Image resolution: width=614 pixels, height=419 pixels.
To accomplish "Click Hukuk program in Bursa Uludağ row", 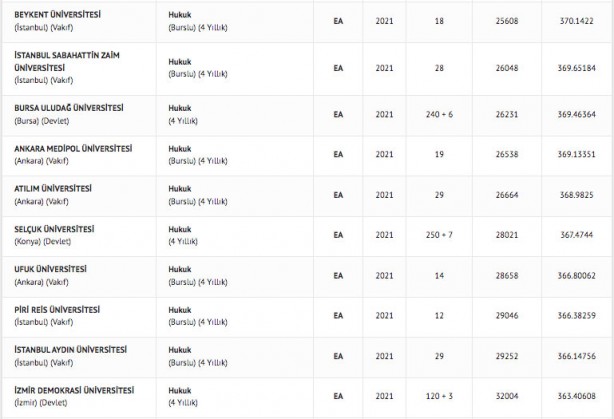I will (181, 108).
